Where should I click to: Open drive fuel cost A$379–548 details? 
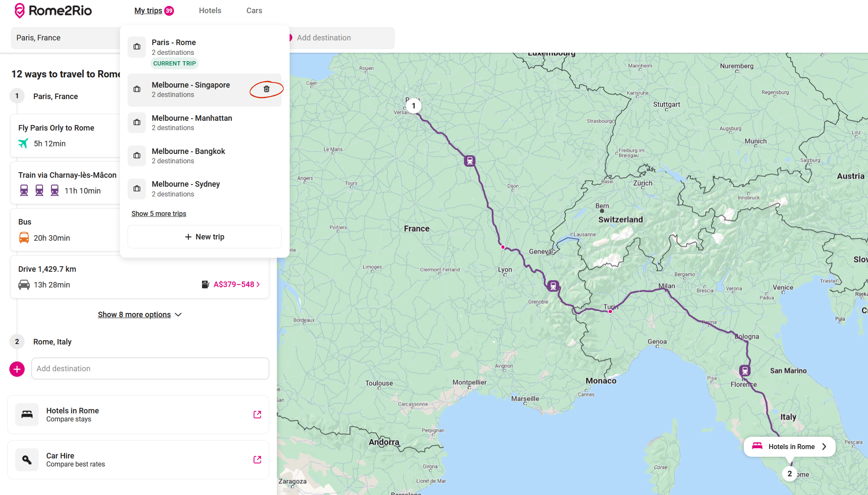pos(233,284)
